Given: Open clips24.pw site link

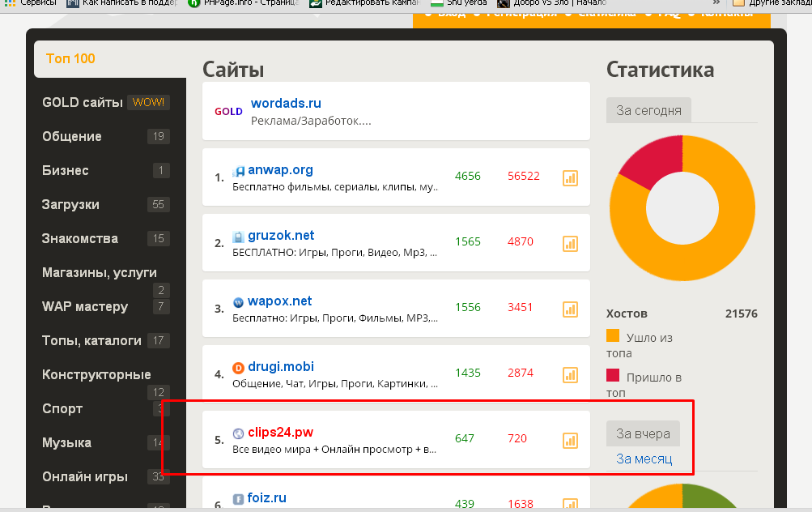Looking at the screenshot, I should click(280, 432).
